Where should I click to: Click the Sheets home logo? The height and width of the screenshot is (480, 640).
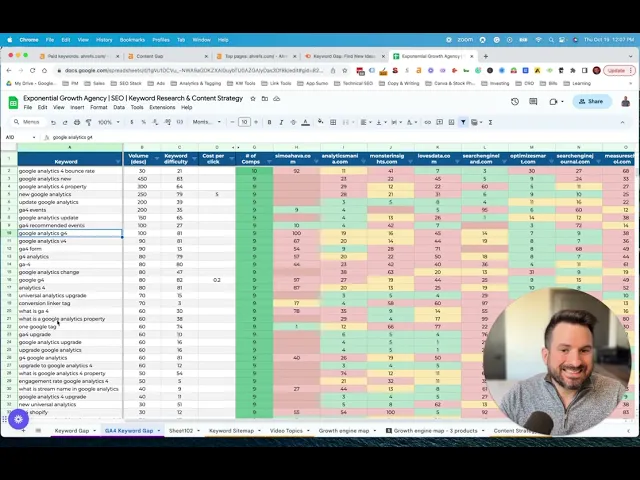(x=13, y=103)
